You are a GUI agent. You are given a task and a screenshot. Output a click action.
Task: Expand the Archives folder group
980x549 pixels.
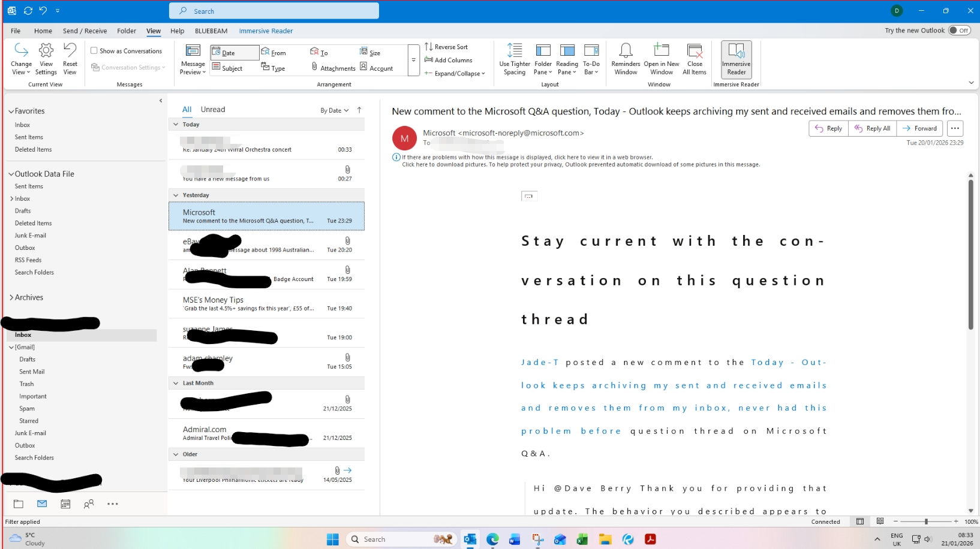[11, 297]
